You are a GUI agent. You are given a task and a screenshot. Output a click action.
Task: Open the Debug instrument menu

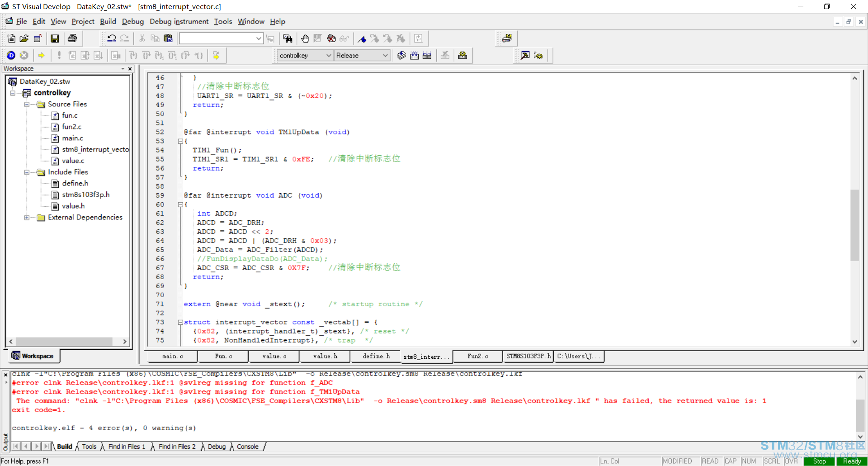(179, 21)
